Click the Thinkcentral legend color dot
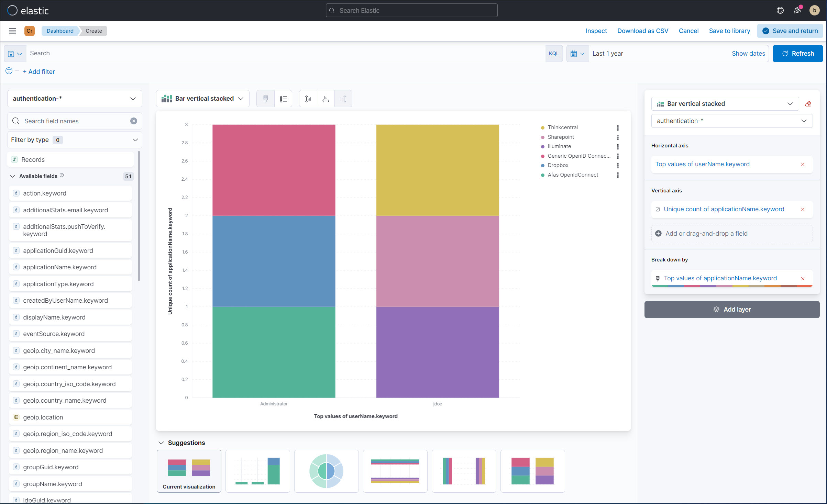Viewport: 827px width, 504px height. pos(543,128)
